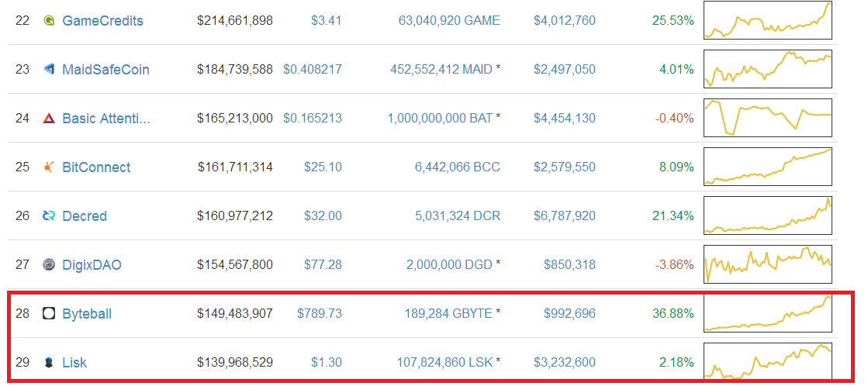Open the BitConnect price sparkline chart
The width and height of the screenshot is (868, 386).
pyautogui.click(x=768, y=167)
